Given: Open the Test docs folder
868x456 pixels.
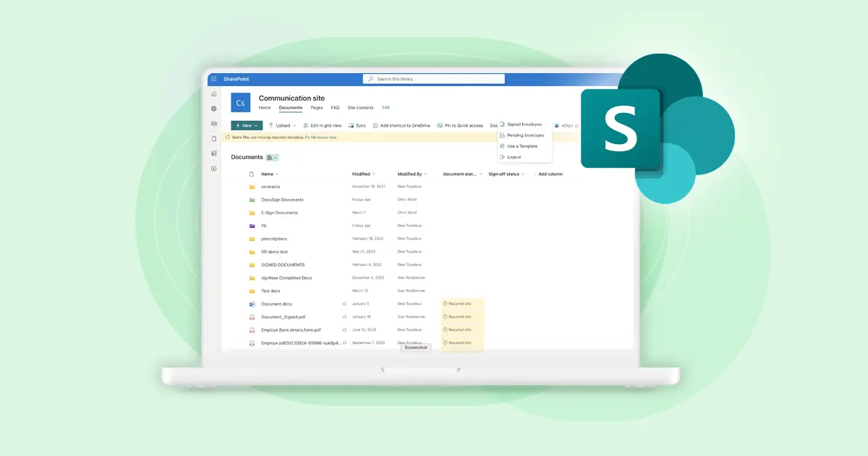Looking at the screenshot, I should pyautogui.click(x=271, y=291).
